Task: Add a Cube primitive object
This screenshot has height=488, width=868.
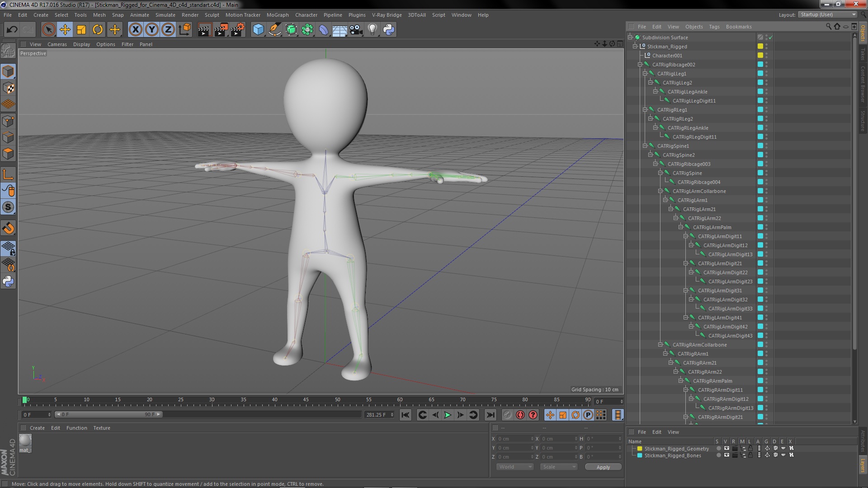Action: [x=258, y=30]
